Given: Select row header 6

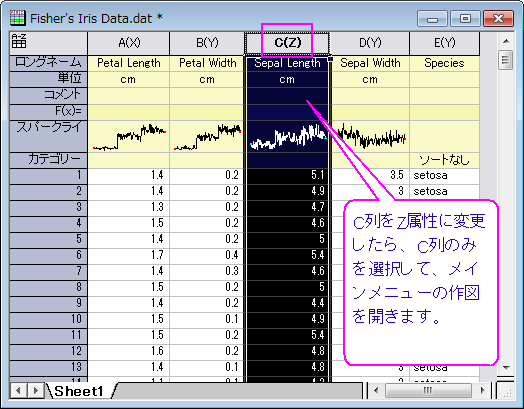Looking at the screenshot, I should click(48, 255).
